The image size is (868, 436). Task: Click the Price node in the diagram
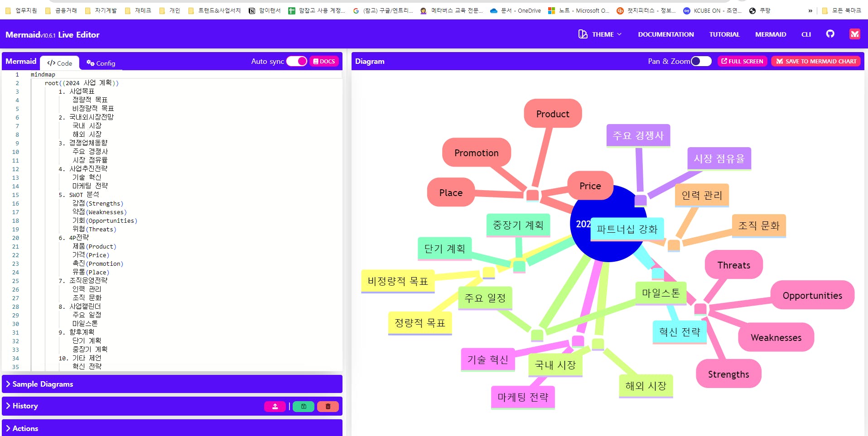pos(590,186)
